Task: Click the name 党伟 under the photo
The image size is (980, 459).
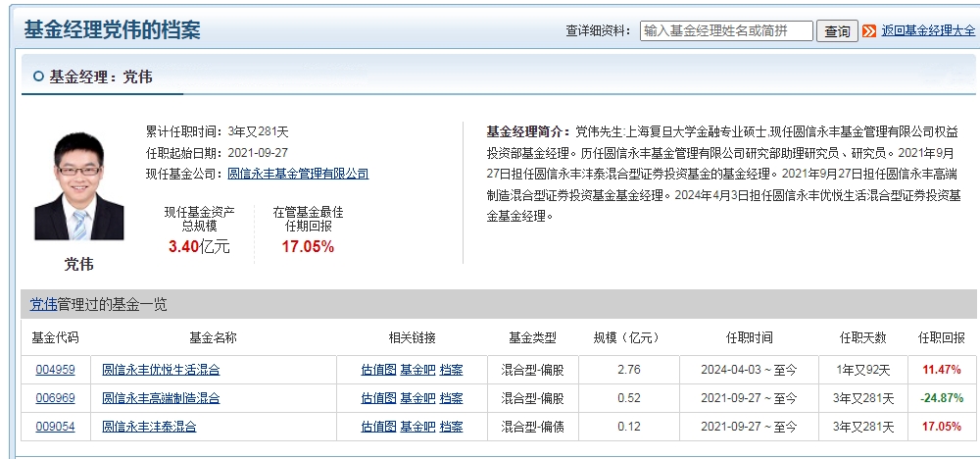Action: pyautogui.click(x=78, y=265)
